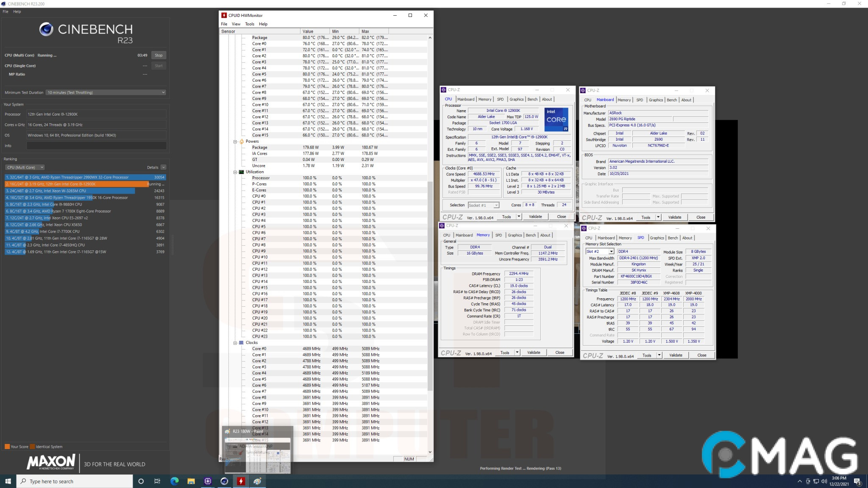Open the notification center tray icon

(857, 481)
